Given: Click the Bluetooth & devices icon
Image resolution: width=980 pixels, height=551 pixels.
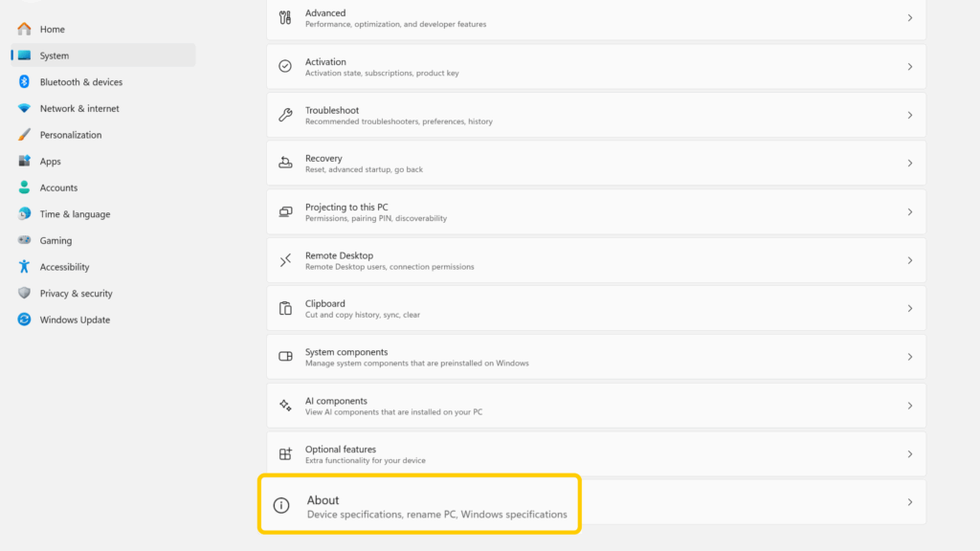Looking at the screenshot, I should click(24, 82).
